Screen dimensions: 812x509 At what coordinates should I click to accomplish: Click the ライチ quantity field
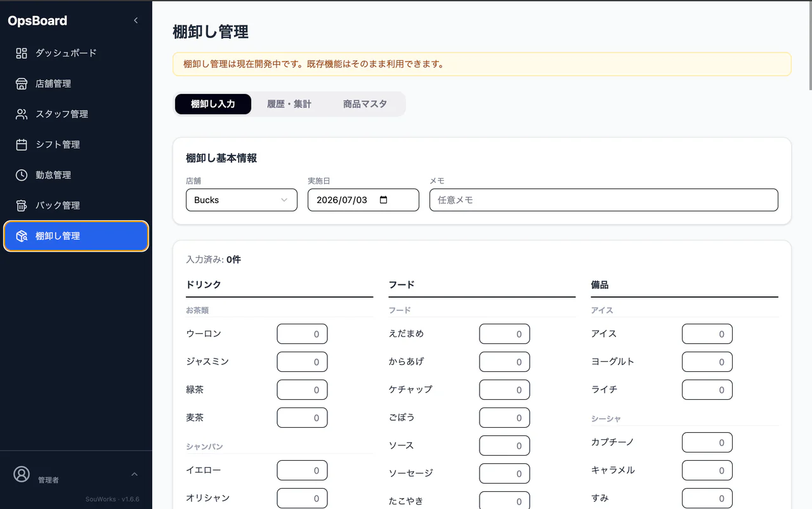(x=707, y=390)
